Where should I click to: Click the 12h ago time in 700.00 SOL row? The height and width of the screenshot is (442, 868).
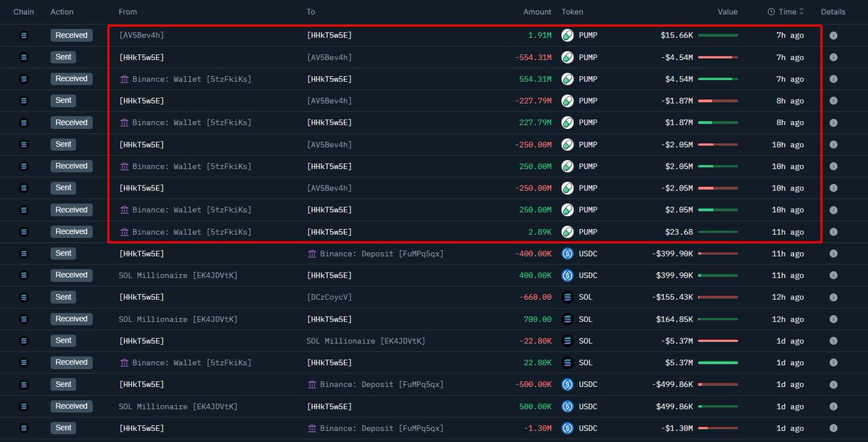click(x=788, y=319)
